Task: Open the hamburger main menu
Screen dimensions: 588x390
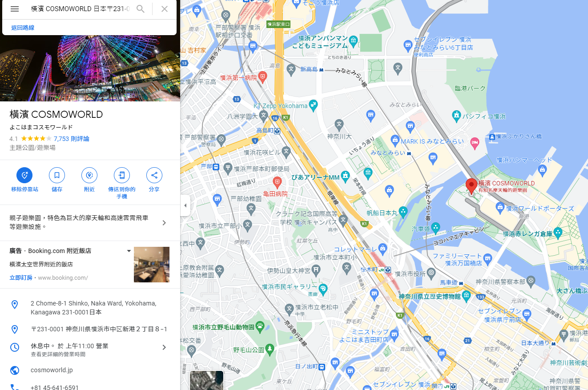Action: tap(15, 9)
